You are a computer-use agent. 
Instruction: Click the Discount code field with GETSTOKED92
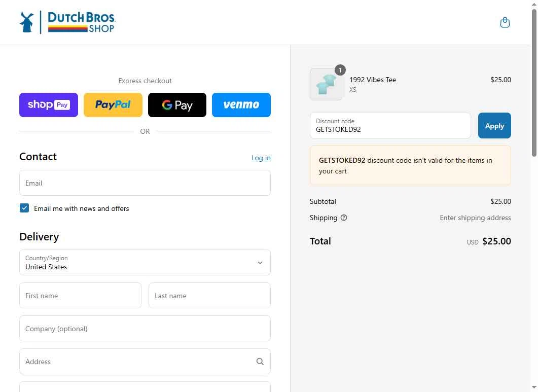[x=390, y=126]
